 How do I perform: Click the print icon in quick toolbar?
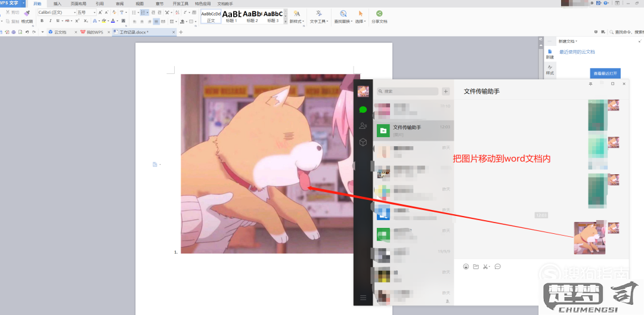(x=14, y=32)
